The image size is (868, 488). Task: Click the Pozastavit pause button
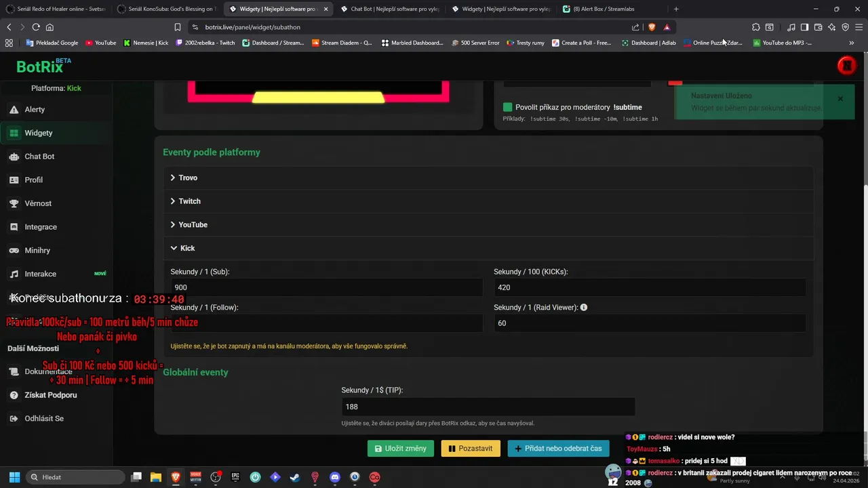(x=471, y=448)
